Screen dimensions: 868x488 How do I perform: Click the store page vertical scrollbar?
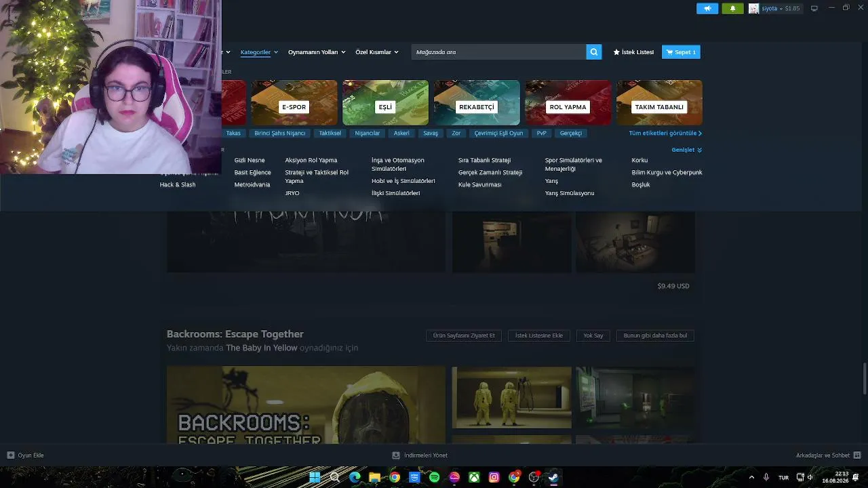coord(864,378)
